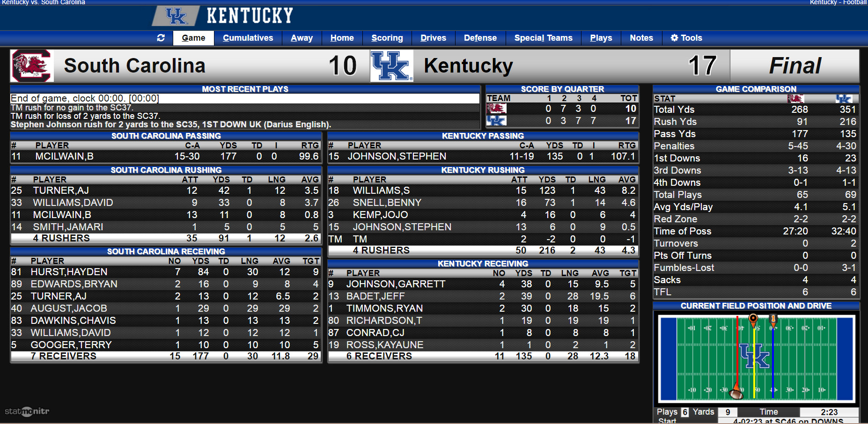The image size is (868, 424).
Task: Open the Scoring tab
Action: pos(387,38)
